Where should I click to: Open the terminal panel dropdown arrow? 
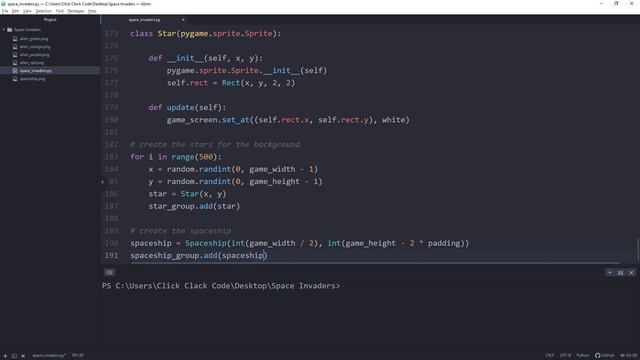[x=609, y=273]
